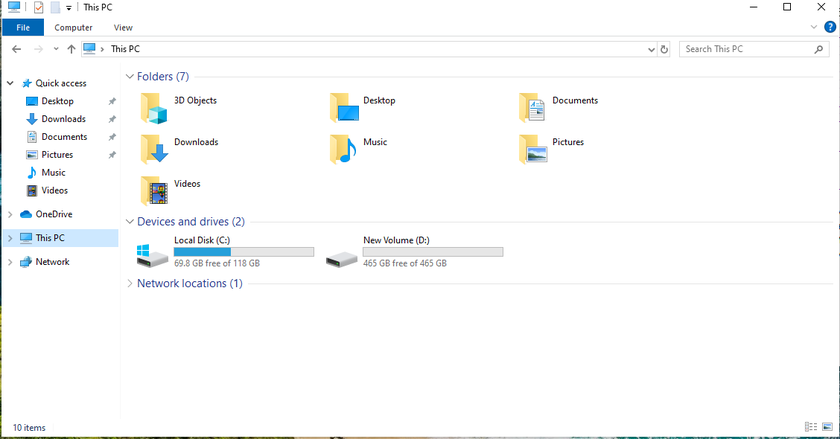Click the Properties quick access toolbar icon
The width and height of the screenshot is (840, 439).
click(39, 8)
